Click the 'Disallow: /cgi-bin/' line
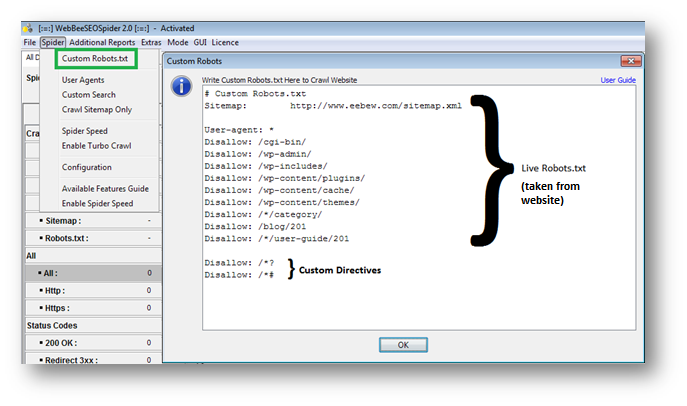The height and width of the screenshot is (406, 687). [x=255, y=142]
